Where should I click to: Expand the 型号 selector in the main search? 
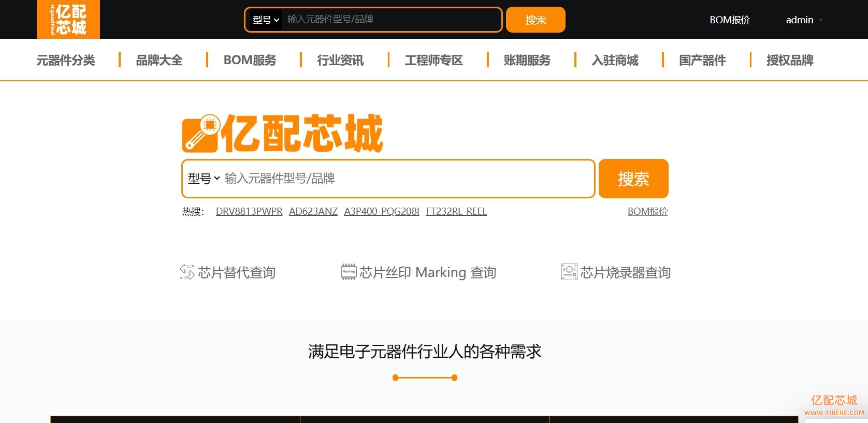(x=204, y=179)
